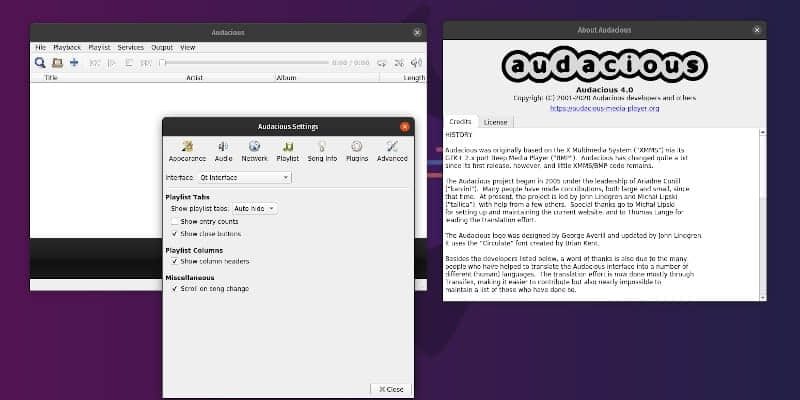Open the Interface combo box
Image resolution: width=800 pixels, height=400 pixels.
click(x=245, y=178)
